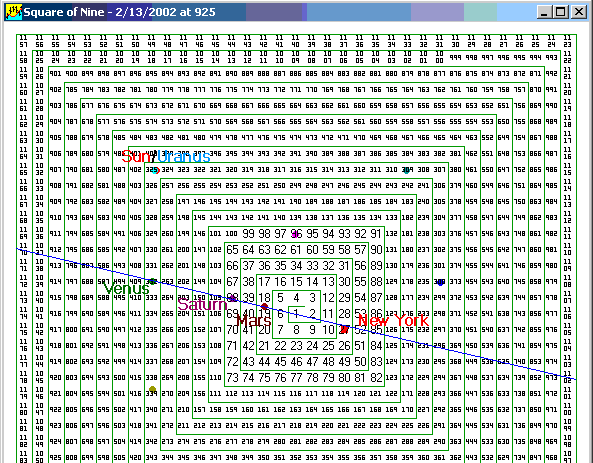Select the blue Uranus label
This screenshot has width=593, height=463.
183,156
